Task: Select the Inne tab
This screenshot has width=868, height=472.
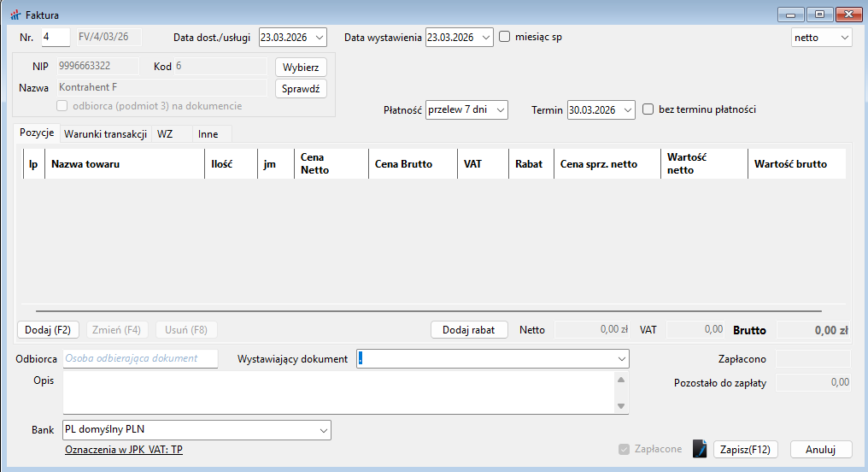Action: (x=208, y=134)
